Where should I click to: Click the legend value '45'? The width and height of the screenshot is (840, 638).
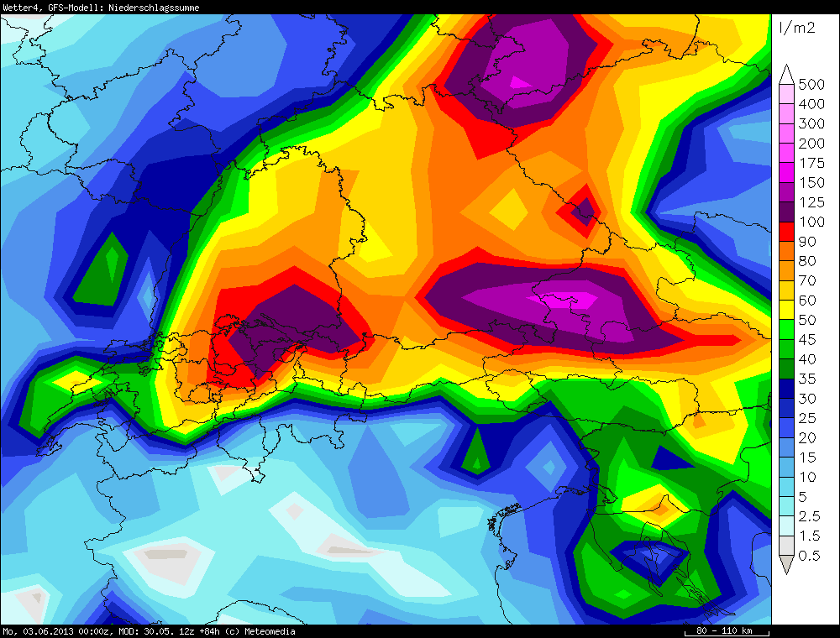(807, 340)
